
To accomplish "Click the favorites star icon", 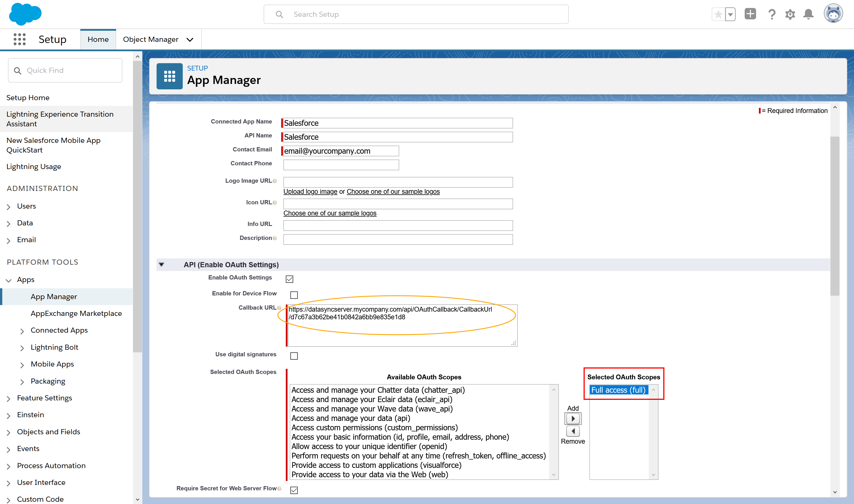I will [x=718, y=14].
